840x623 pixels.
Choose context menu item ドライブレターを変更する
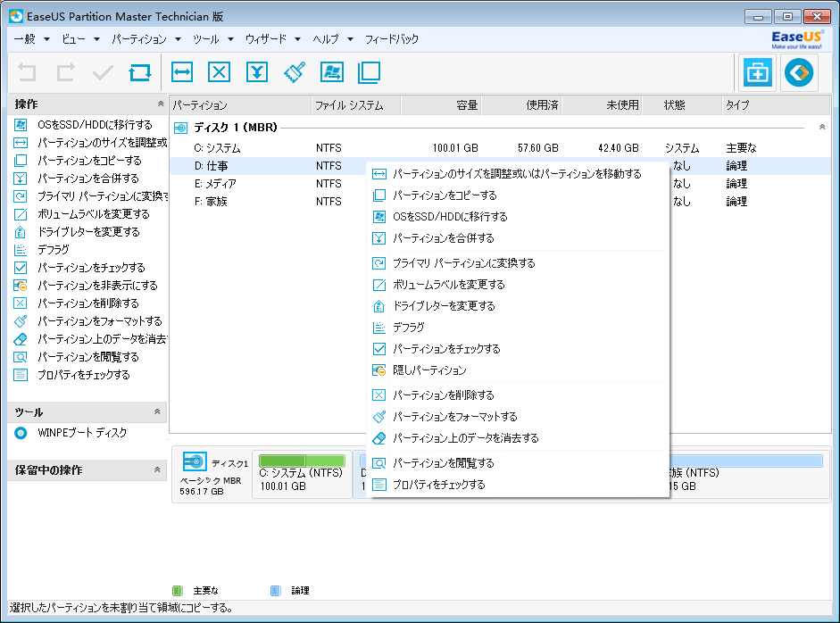tap(518, 306)
